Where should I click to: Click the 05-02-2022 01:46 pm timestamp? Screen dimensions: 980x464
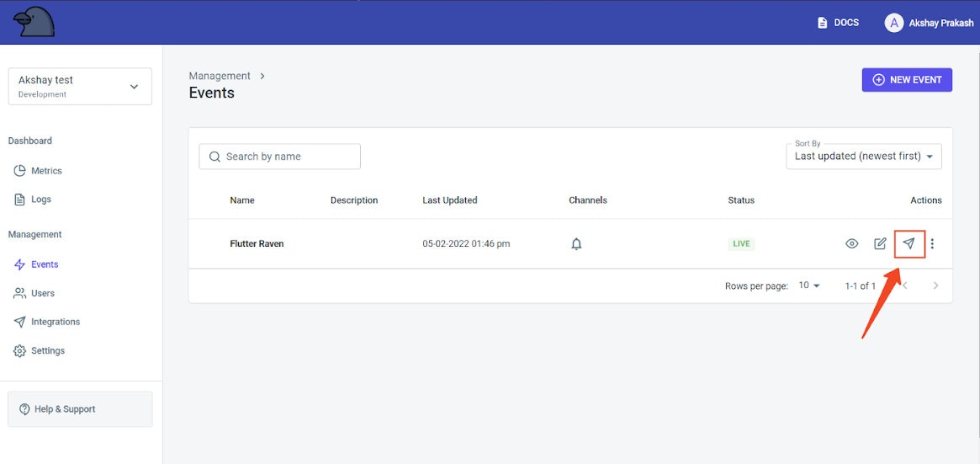click(466, 244)
